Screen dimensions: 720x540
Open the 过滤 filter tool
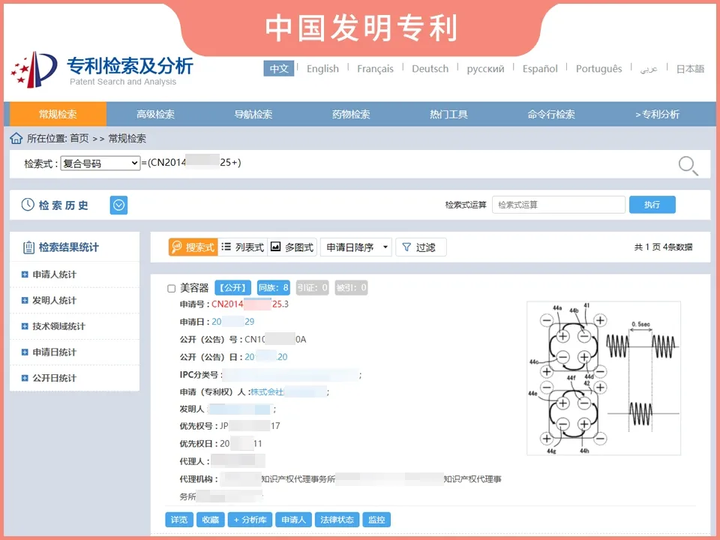click(418, 247)
